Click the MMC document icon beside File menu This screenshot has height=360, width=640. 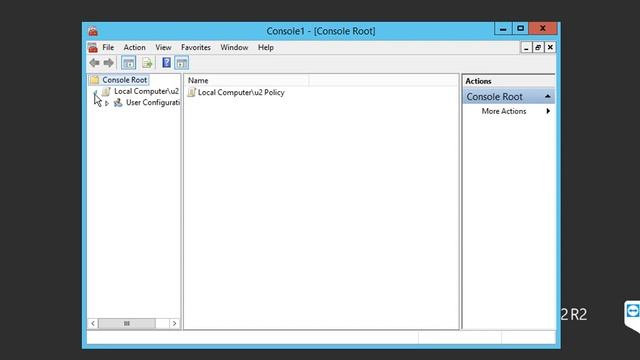[x=93, y=48]
